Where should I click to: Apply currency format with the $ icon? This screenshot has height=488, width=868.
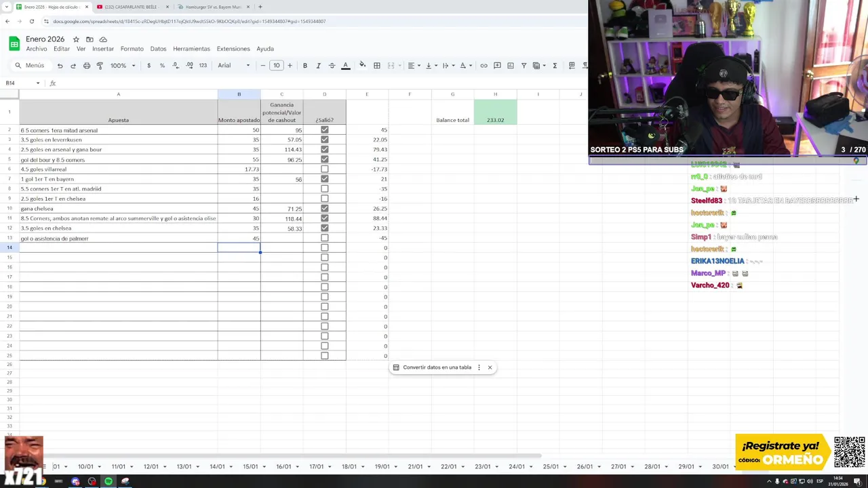[149, 66]
